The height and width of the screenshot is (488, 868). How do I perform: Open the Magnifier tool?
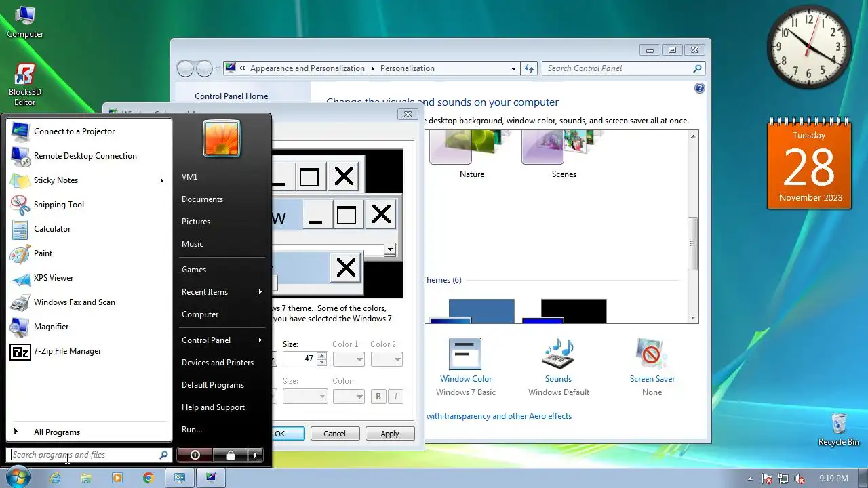pos(88,327)
